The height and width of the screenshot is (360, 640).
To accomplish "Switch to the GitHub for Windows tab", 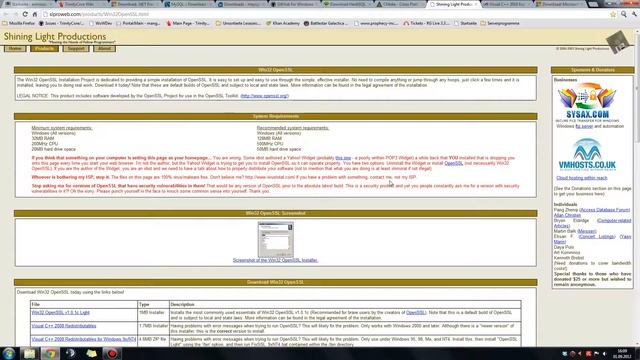I will [x=296, y=4].
